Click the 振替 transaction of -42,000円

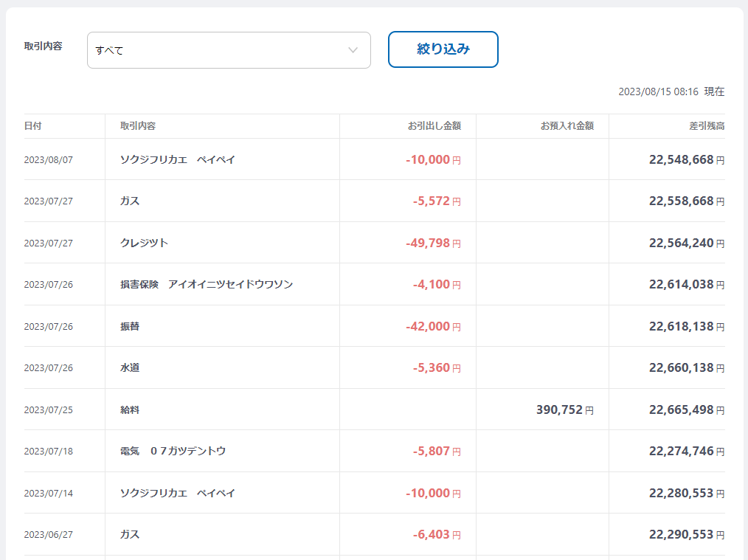432,326
